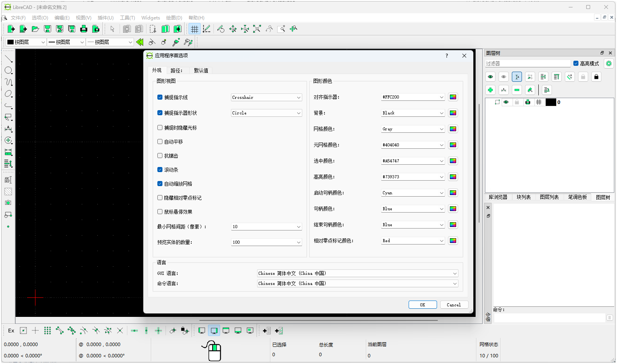Toggle the 自动缩放网格 checkbox
Image resolution: width=617 pixels, height=364 pixels.
[x=160, y=184]
